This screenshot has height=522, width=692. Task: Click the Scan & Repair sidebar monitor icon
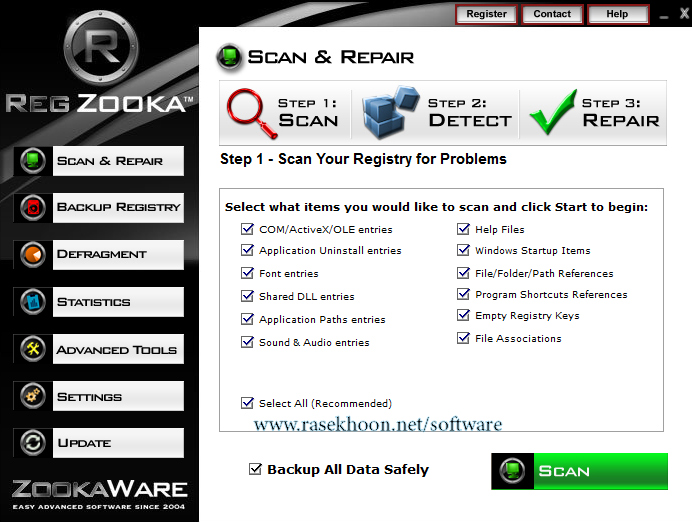(33, 161)
